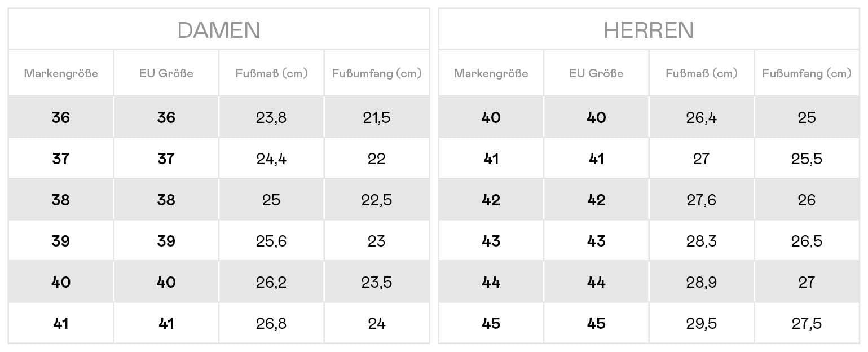This screenshot has width=868, height=352.
Task: Click the DAMEN table title
Action: coord(218,30)
